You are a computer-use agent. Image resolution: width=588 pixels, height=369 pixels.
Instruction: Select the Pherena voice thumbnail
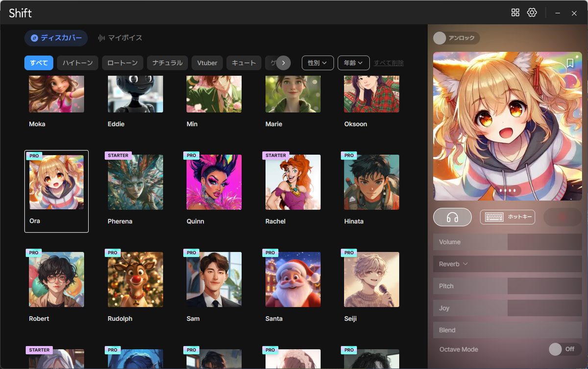[135, 182]
